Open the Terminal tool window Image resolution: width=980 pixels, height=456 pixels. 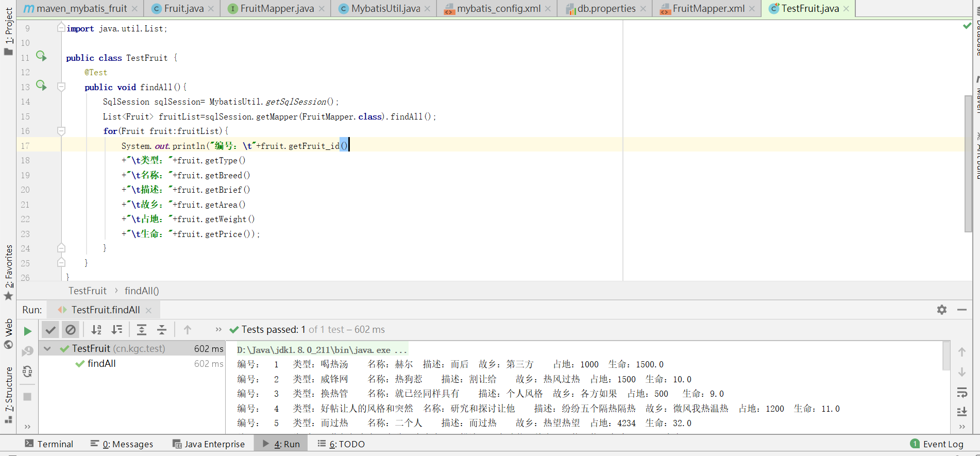49,444
